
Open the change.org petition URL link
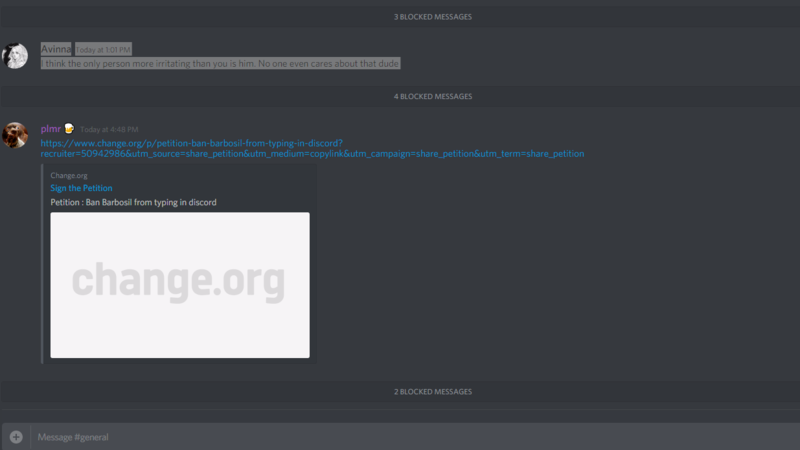click(312, 148)
